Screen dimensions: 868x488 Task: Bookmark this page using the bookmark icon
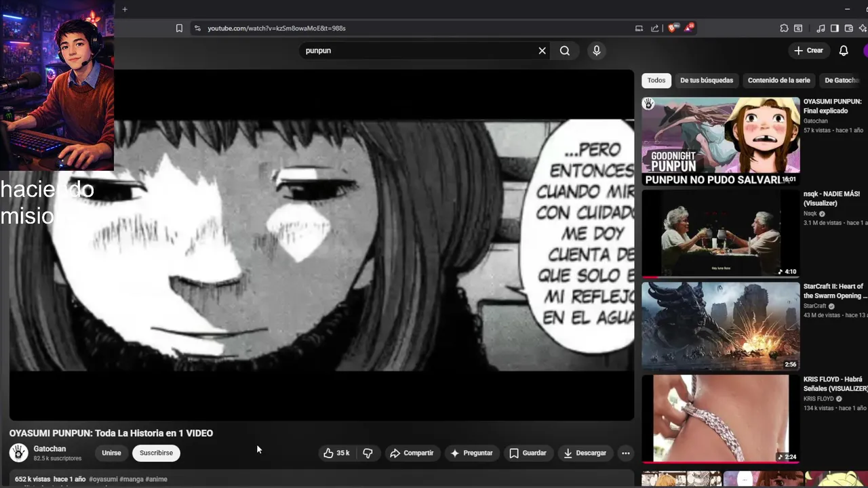click(x=179, y=28)
